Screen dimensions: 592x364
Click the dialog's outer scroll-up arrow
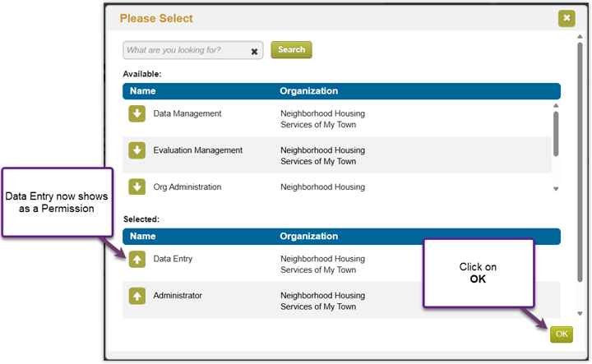tap(580, 37)
